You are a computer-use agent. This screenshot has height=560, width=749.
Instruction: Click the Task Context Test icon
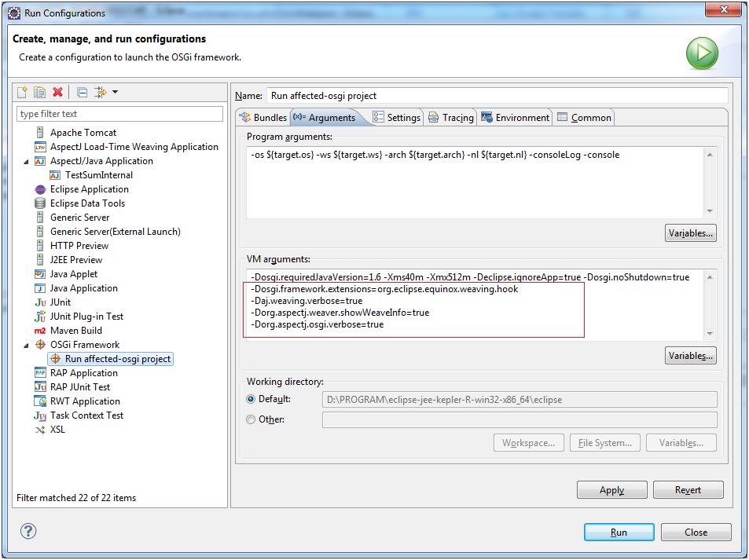40,415
